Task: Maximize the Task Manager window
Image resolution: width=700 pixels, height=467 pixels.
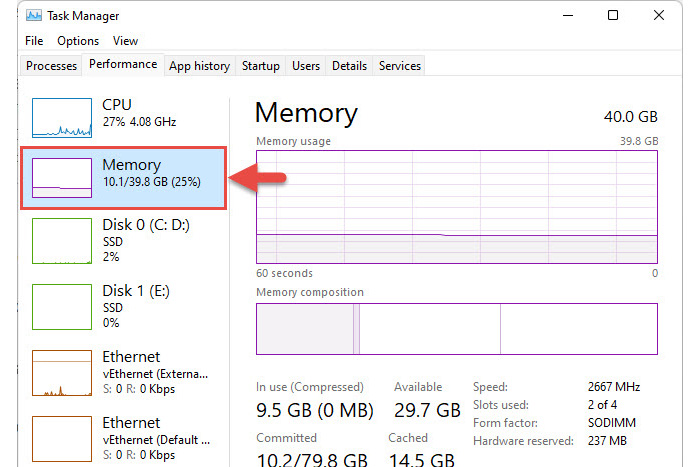Action: point(613,16)
